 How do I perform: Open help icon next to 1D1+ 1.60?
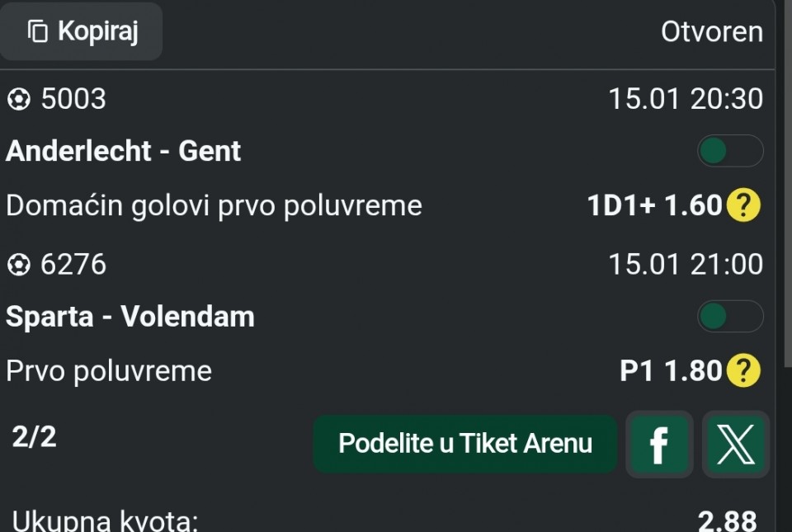click(742, 205)
